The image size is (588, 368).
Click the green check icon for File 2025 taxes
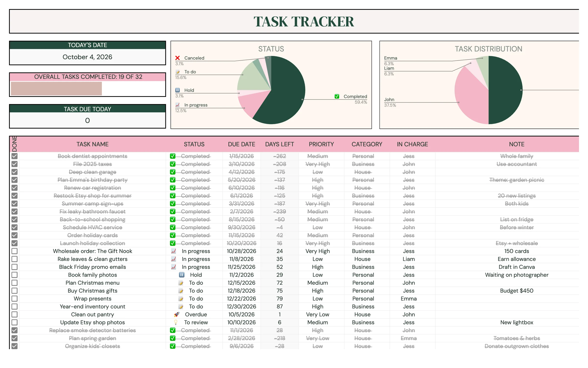click(173, 164)
